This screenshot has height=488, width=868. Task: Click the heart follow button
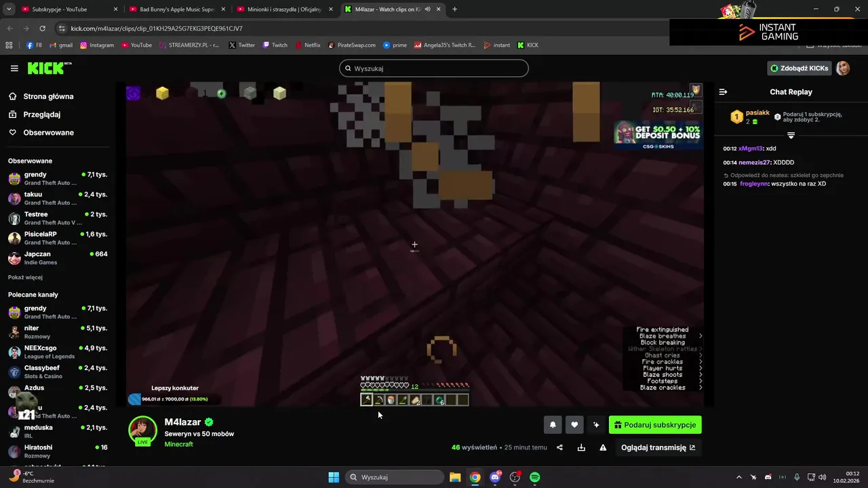pos(574,425)
